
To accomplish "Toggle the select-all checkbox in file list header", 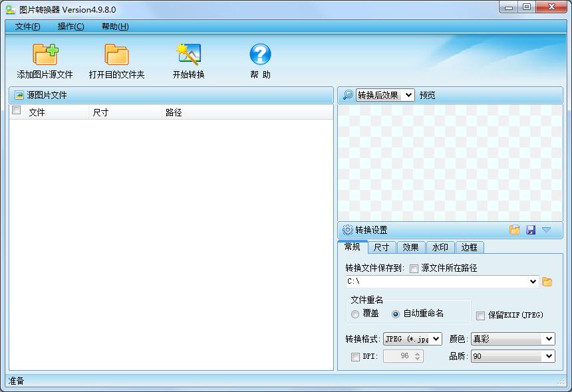I will point(17,110).
